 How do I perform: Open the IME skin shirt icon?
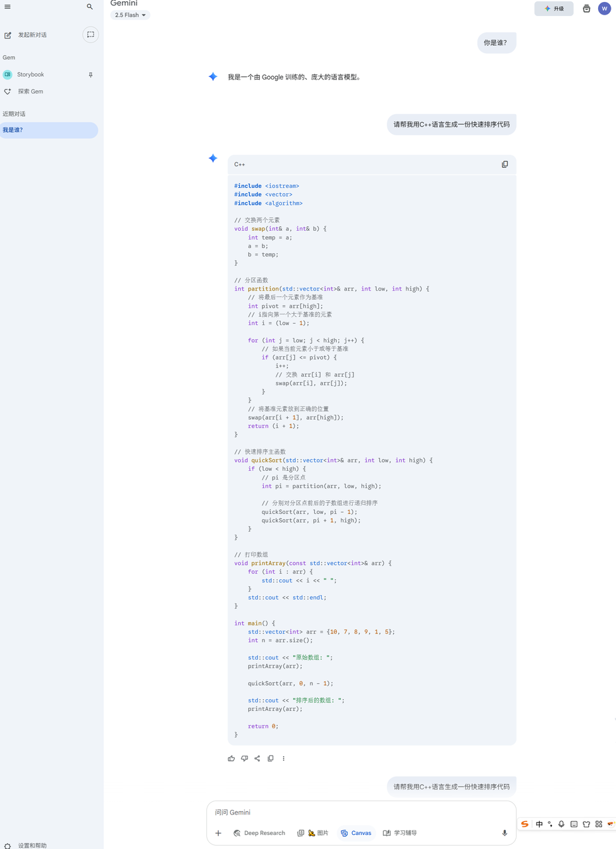pos(586,824)
